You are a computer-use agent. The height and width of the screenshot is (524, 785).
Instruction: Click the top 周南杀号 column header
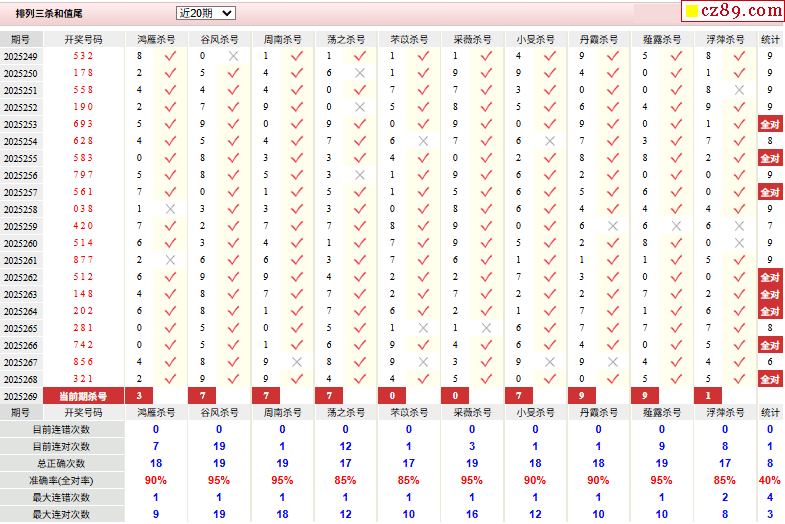tap(282, 39)
